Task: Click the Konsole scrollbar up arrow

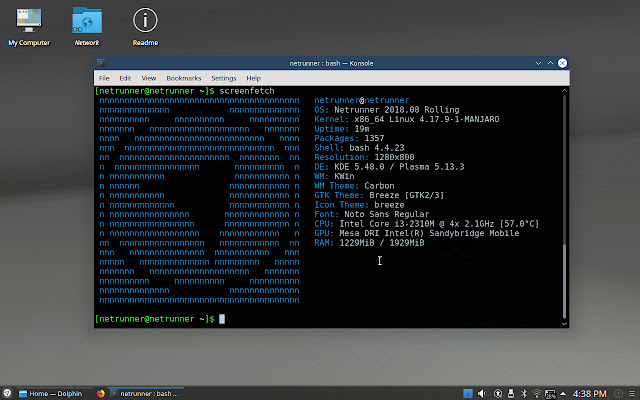Action: 564,91
